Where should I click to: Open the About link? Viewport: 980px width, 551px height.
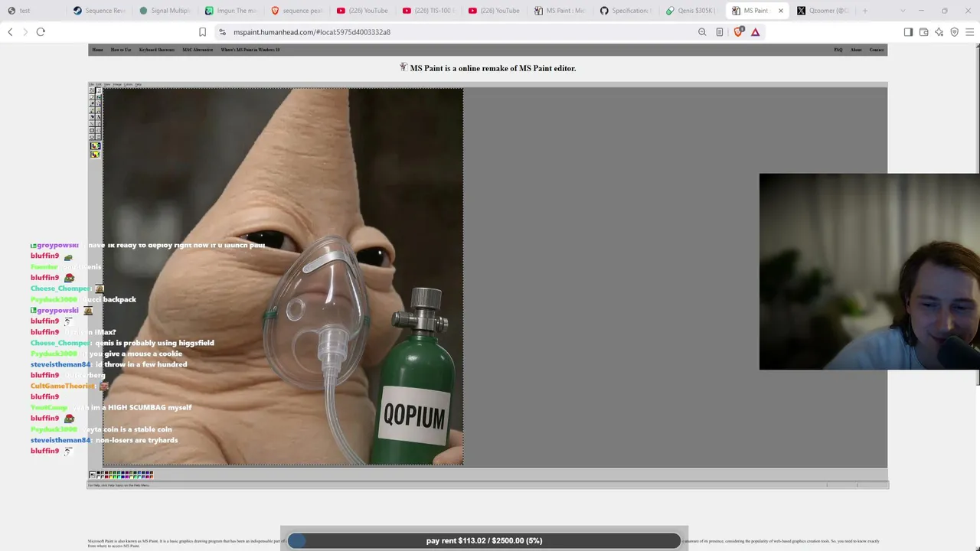pyautogui.click(x=856, y=50)
